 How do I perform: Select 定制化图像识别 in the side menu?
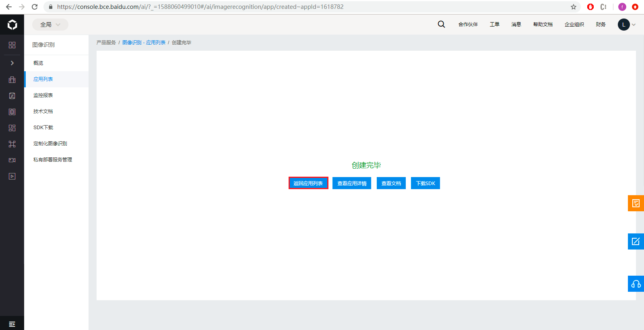(56, 144)
